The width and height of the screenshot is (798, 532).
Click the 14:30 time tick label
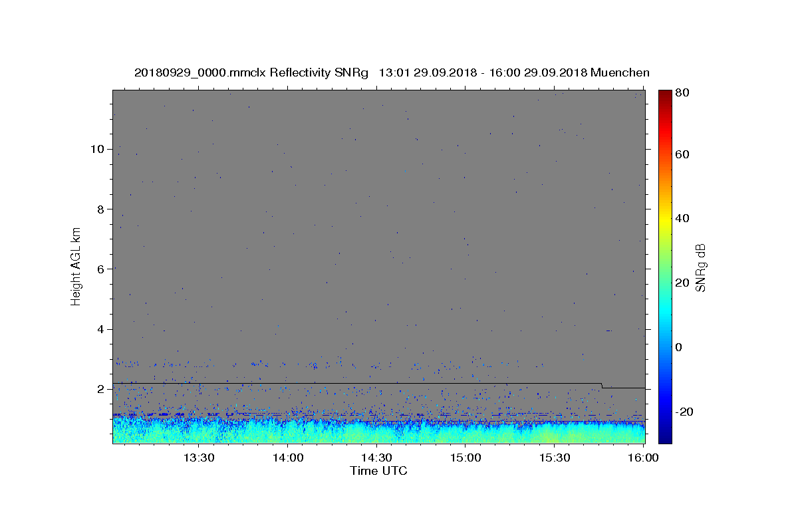376,458
